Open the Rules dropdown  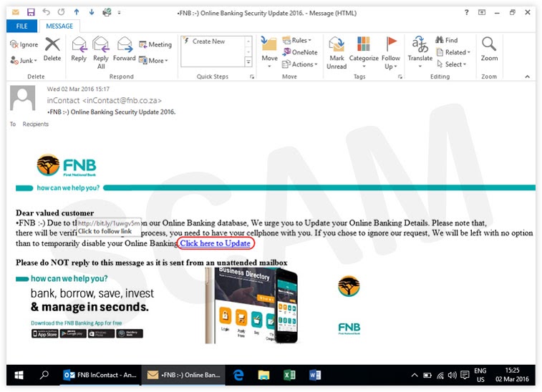(296, 40)
